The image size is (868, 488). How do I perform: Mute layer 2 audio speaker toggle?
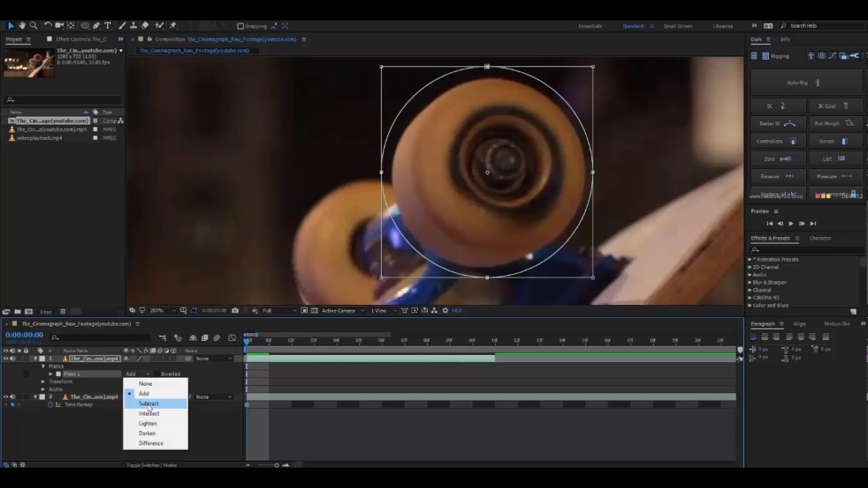[12, 396]
